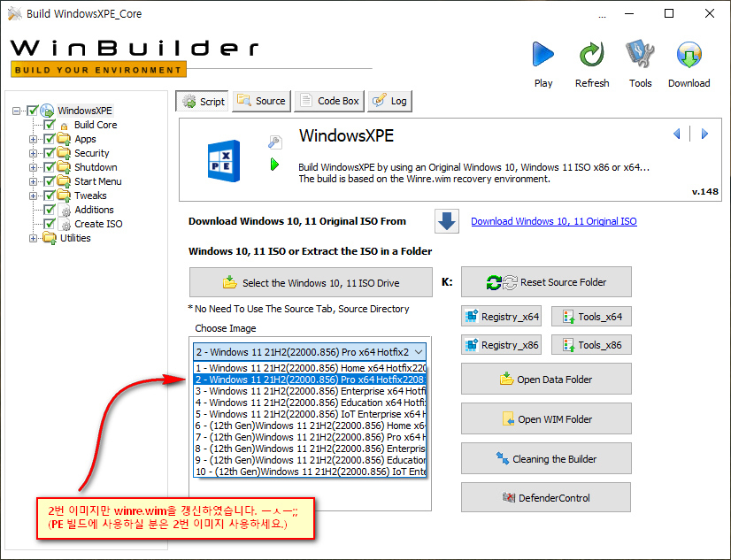Expand the Apps tree node
Viewport: 731px width, 560px height.
point(33,139)
